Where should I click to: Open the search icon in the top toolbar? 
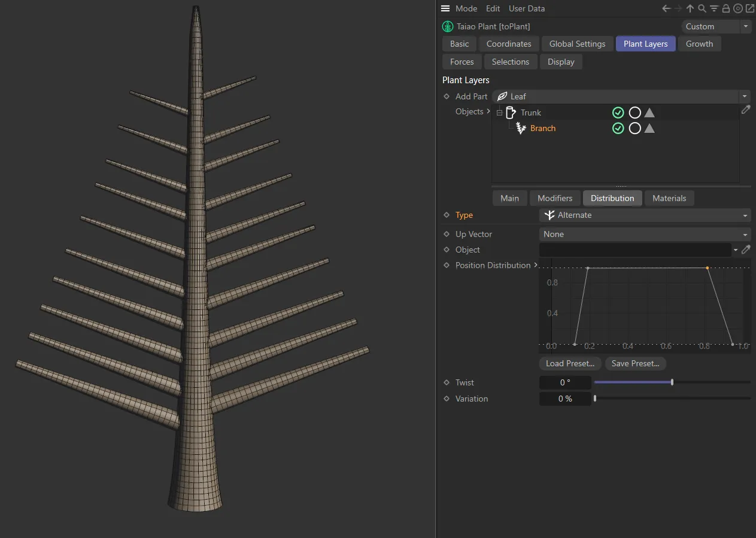pyautogui.click(x=702, y=8)
